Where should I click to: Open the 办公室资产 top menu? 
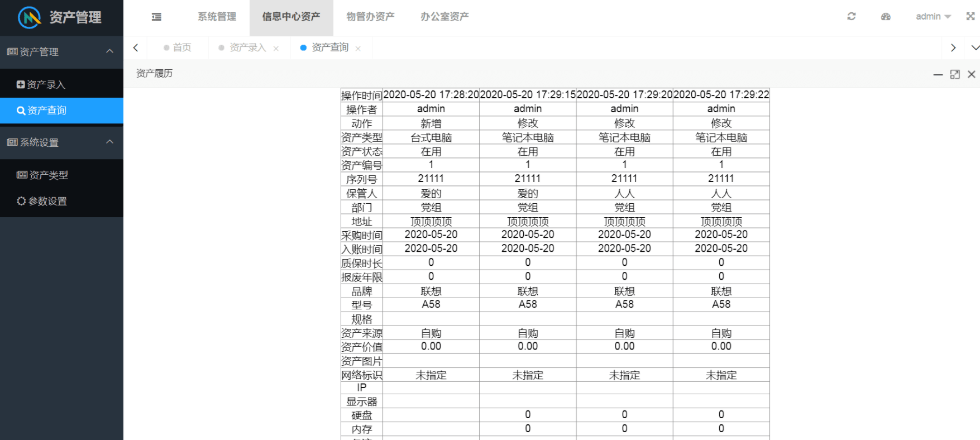coord(444,17)
